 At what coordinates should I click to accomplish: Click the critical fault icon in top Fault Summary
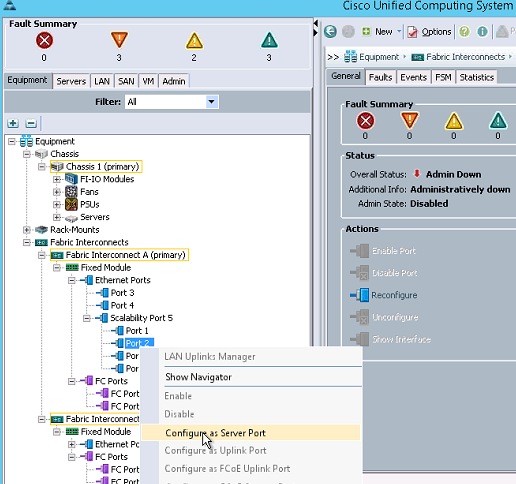[44, 40]
